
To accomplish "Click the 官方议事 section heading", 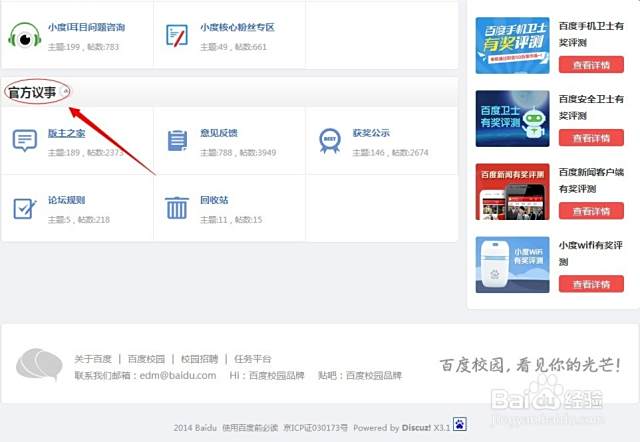I will pos(32,92).
